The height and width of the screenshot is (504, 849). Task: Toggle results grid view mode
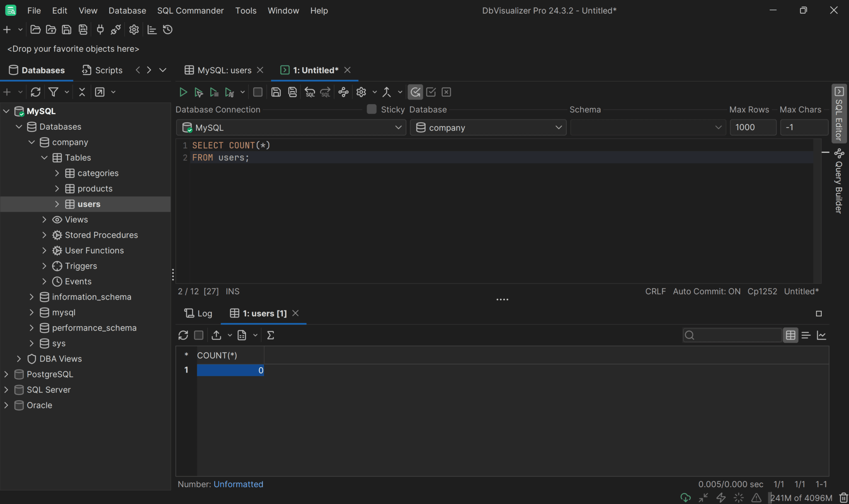(x=791, y=335)
